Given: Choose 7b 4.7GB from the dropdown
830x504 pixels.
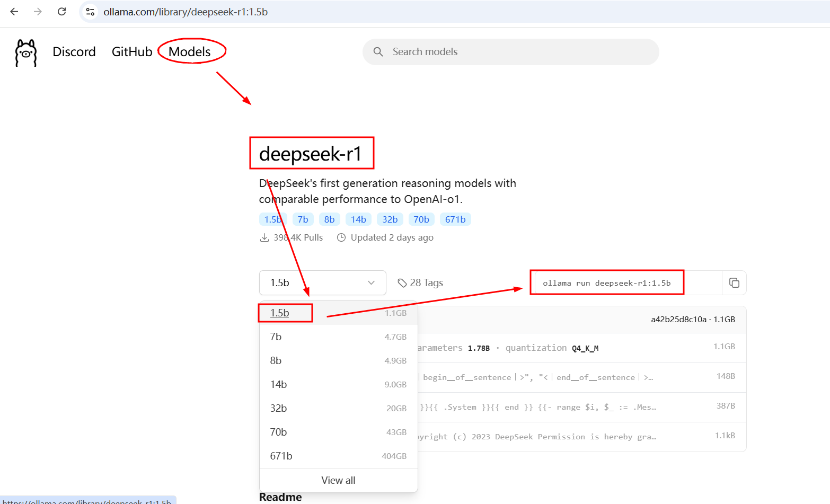Looking at the screenshot, I should (x=339, y=337).
